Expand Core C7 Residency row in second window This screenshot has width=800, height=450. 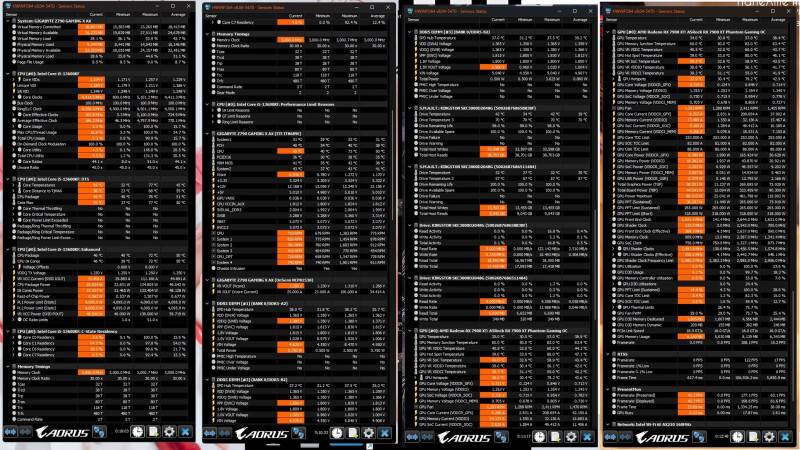point(213,22)
